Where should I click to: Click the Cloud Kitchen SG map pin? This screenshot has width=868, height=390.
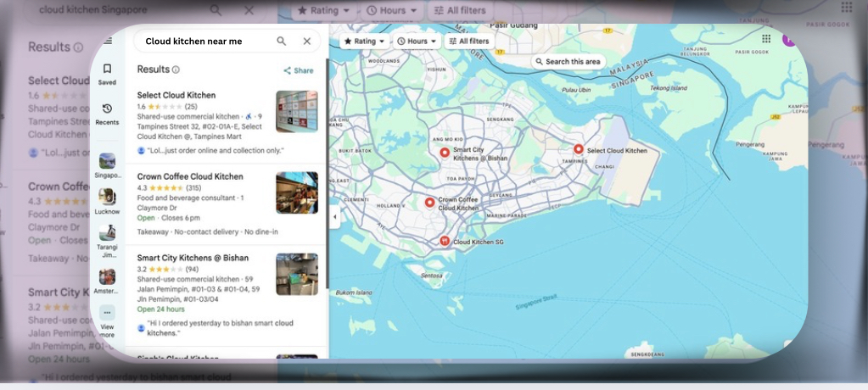444,241
